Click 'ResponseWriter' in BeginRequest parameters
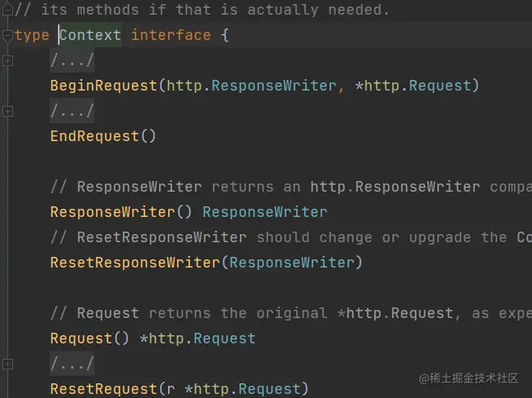This screenshot has width=532, height=398. [274, 86]
